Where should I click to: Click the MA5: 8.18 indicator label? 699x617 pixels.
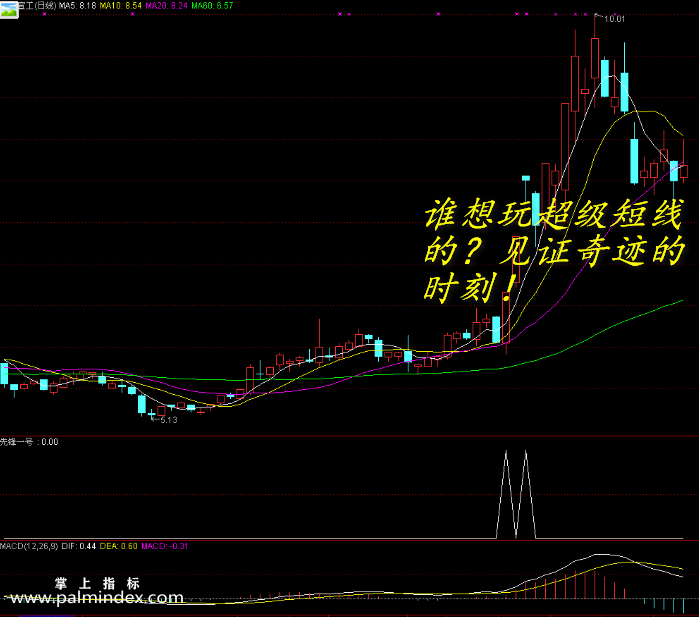pyautogui.click(x=77, y=6)
